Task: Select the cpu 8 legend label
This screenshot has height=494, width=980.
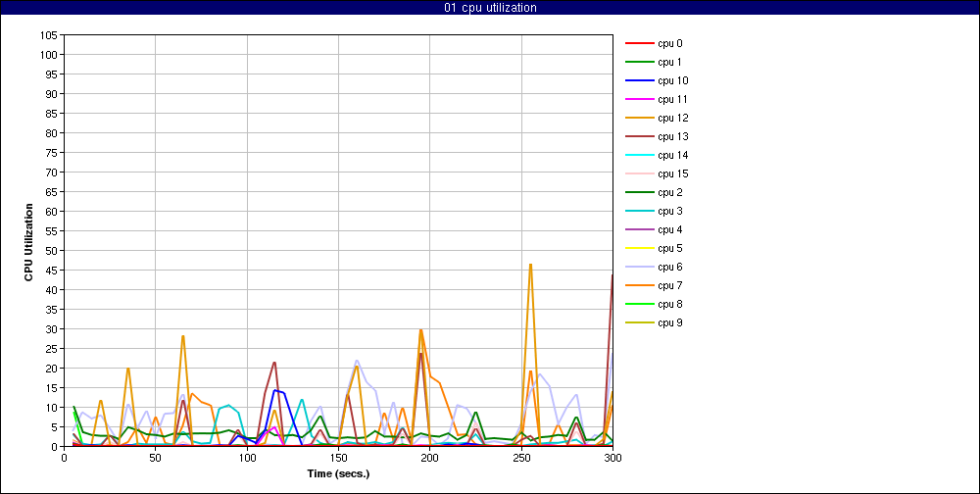Action: pos(670,304)
